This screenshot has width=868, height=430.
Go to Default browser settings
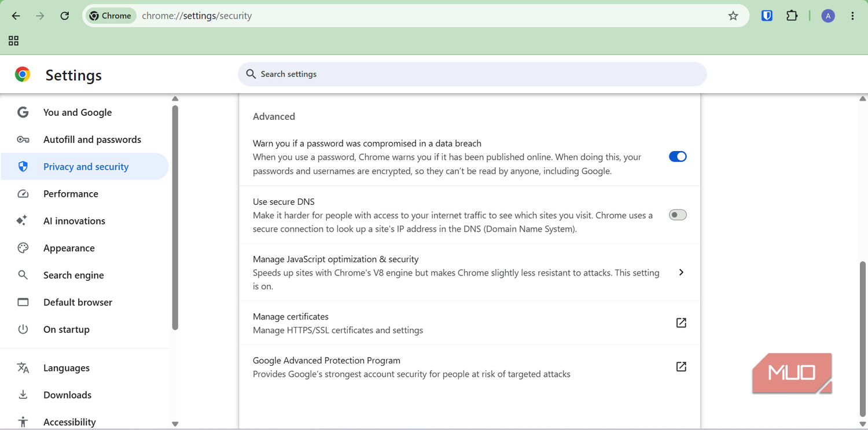pyautogui.click(x=85, y=302)
